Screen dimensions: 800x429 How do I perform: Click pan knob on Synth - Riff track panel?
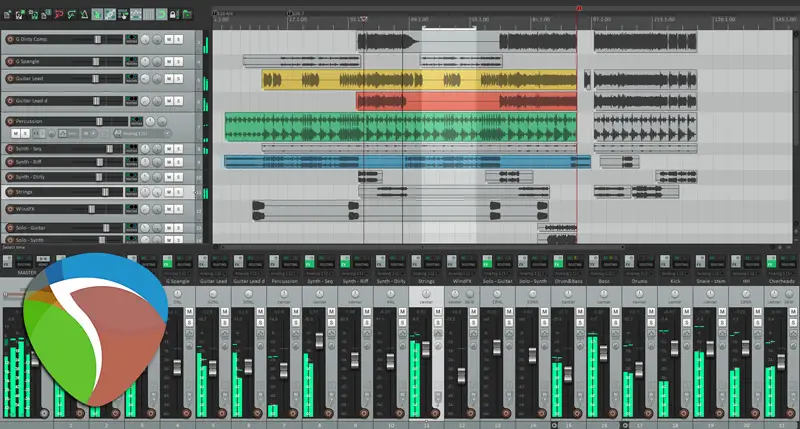point(145,162)
